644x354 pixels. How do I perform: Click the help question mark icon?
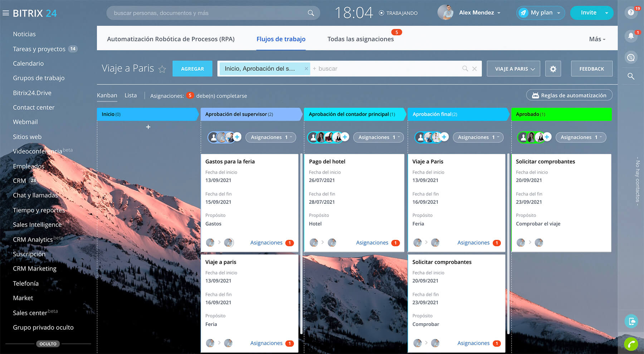click(x=631, y=13)
